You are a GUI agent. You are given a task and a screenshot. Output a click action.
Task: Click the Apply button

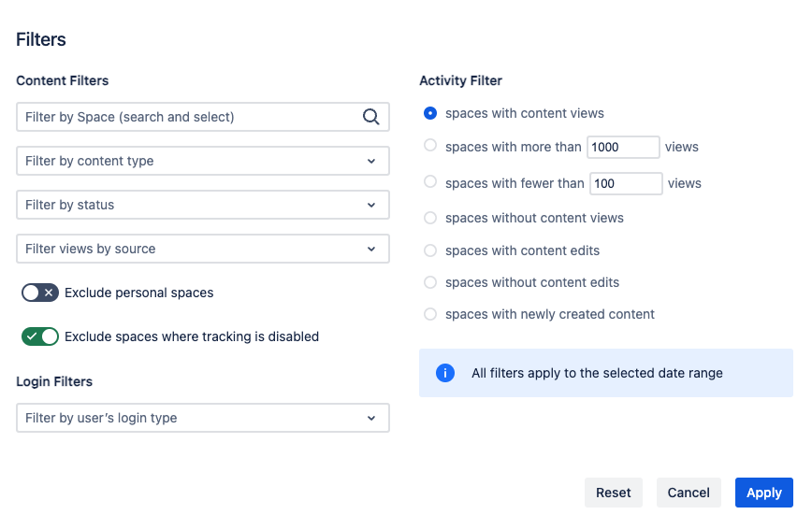763,493
